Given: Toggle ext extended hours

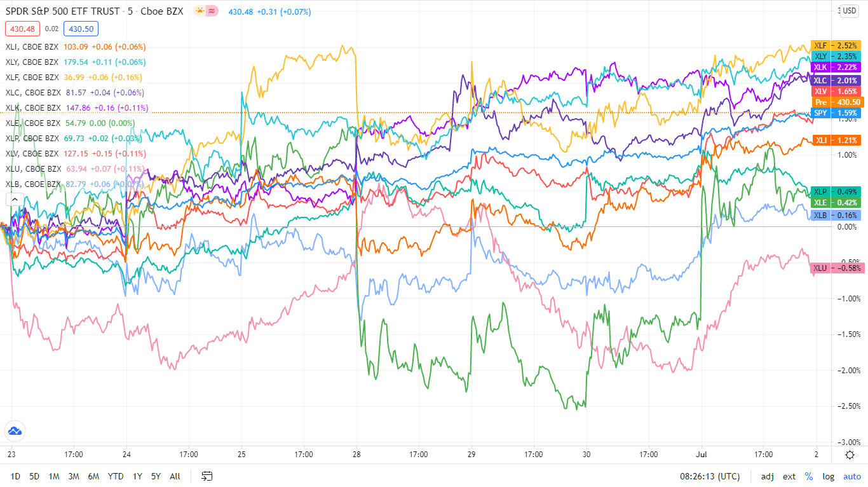Looking at the screenshot, I should click(789, 476).
